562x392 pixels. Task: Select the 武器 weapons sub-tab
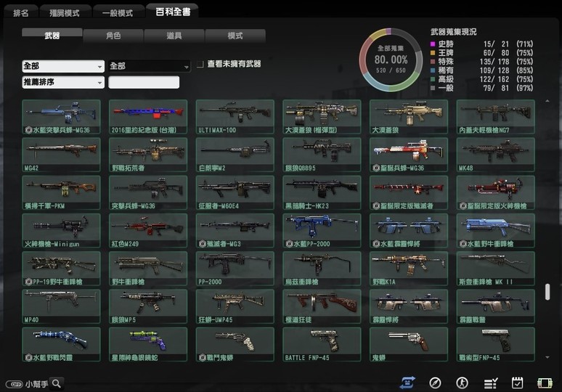(52, 36)
